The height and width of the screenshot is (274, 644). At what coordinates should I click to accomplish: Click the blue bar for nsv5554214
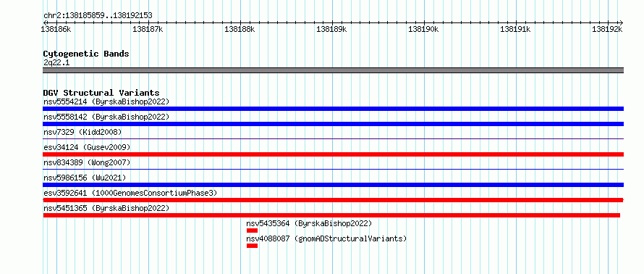tap(333, 109)
